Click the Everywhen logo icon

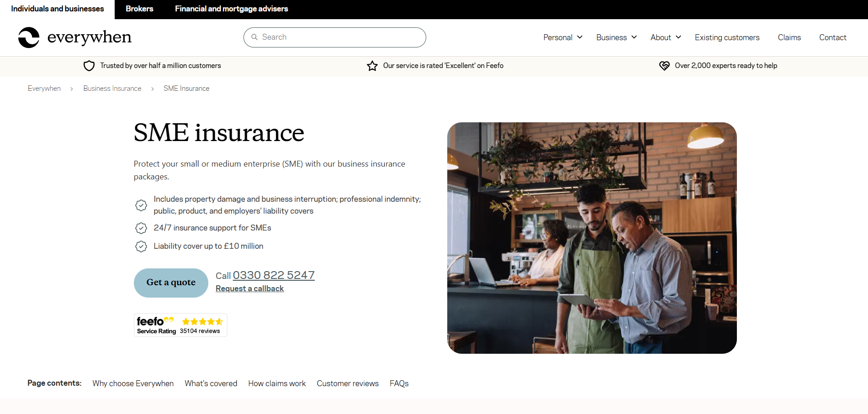click(29, 37)
